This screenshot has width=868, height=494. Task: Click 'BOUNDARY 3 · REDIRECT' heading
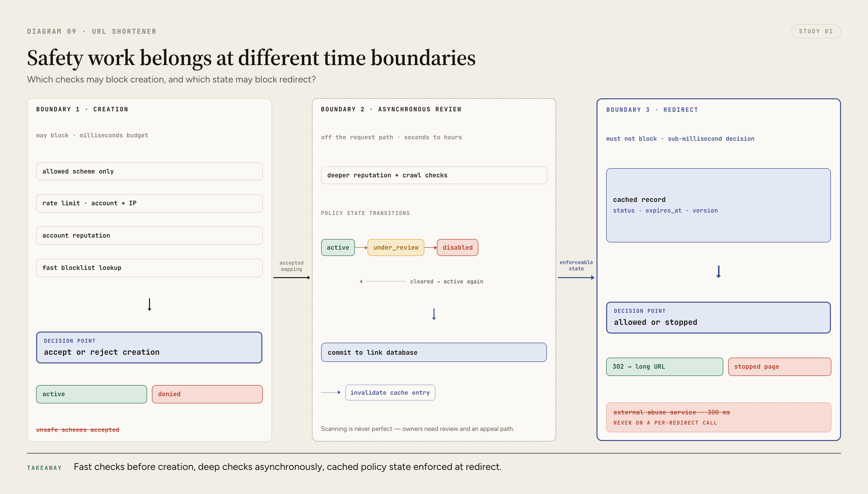[x=652, y=110]
